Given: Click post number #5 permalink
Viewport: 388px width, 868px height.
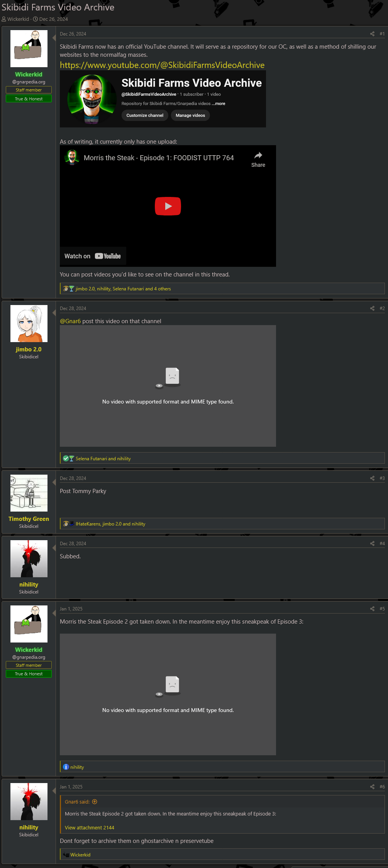Looking at the screenshot, I should click(382, 609).
